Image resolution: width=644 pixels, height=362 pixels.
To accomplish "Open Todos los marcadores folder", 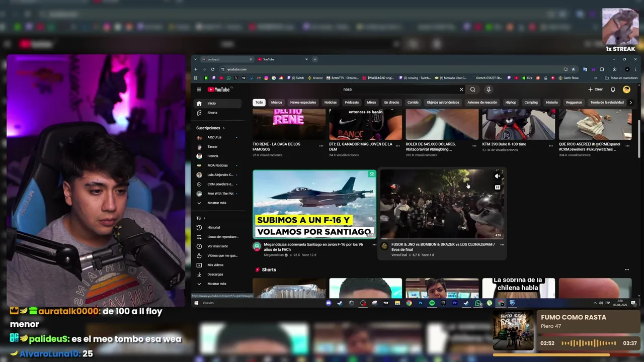I will [621, 78].
